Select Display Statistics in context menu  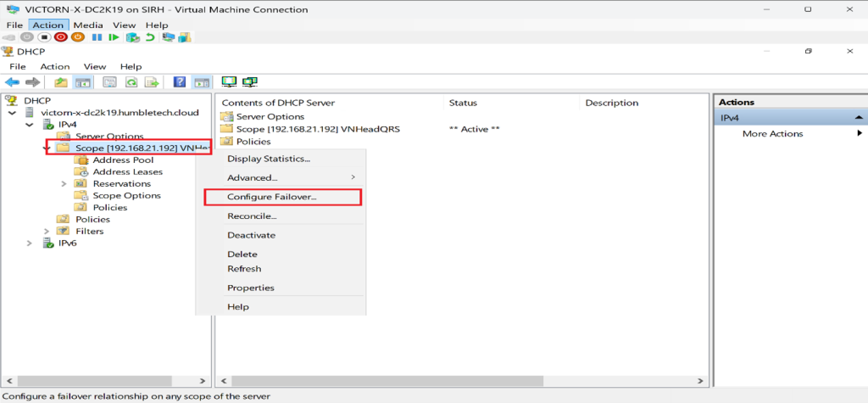268,159
